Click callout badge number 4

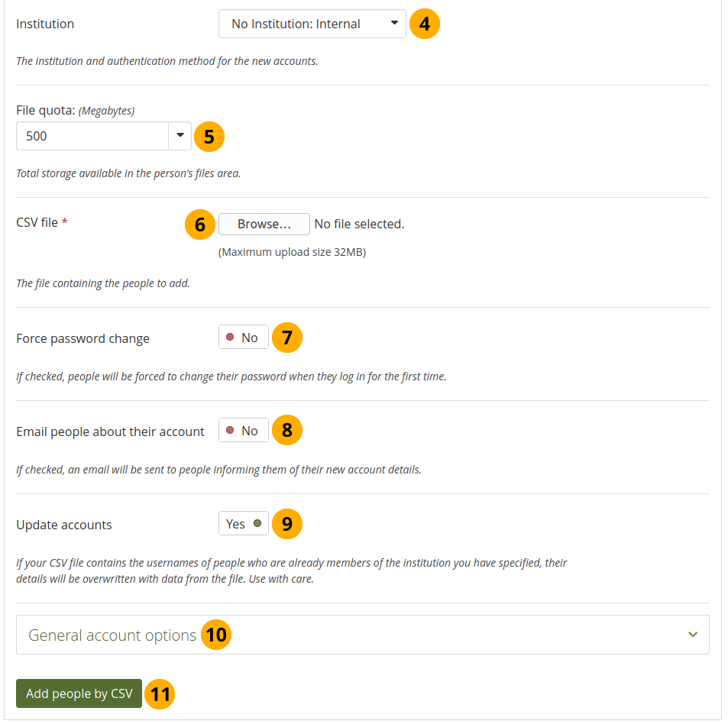click(x=425, y=24)
